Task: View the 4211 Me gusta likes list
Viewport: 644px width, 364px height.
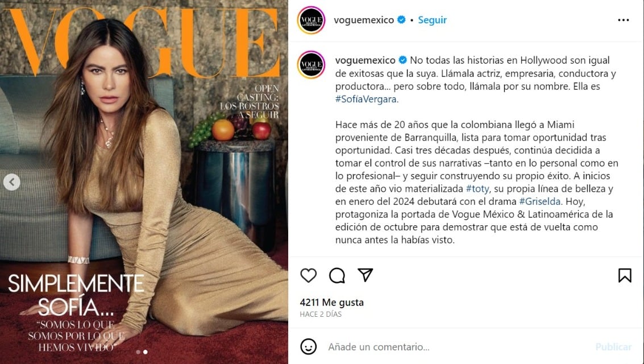Action: [x=332, y=303]
